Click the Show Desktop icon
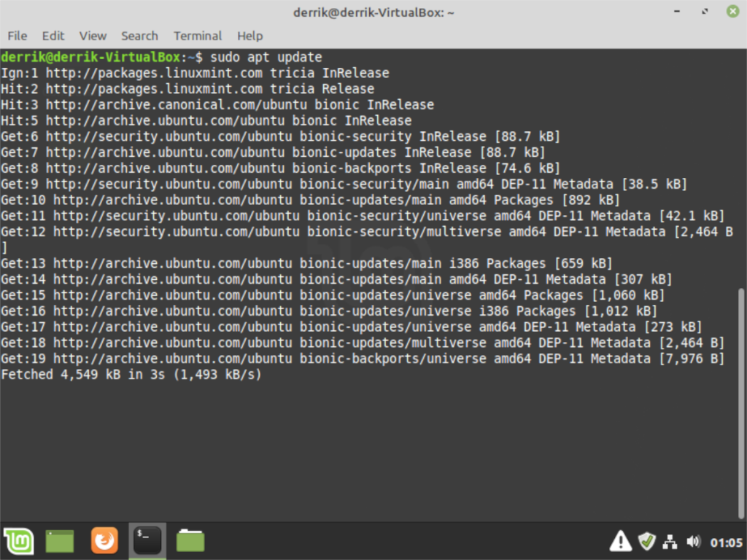The height and width of the screenshot is (560, 747). pos(60,541)
